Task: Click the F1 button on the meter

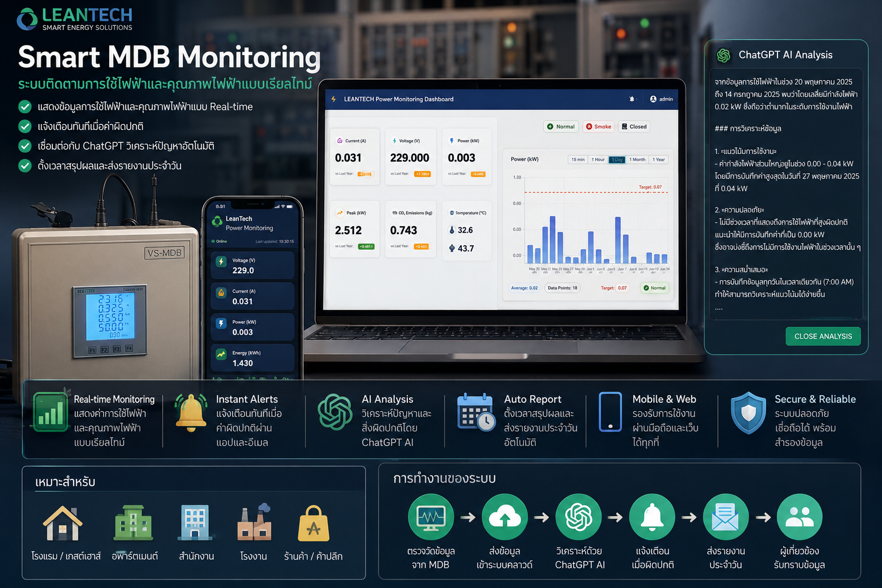Action: (x=92, y=350)
